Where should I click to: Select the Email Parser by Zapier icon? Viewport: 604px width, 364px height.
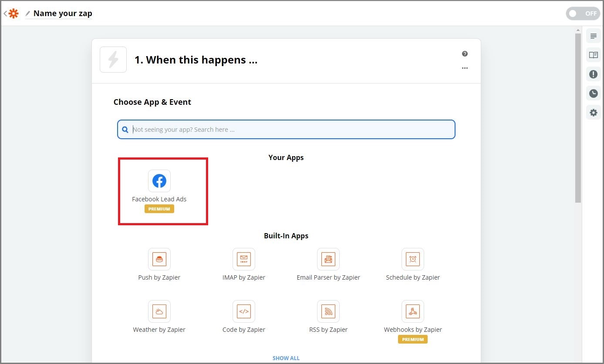[328, 259]
